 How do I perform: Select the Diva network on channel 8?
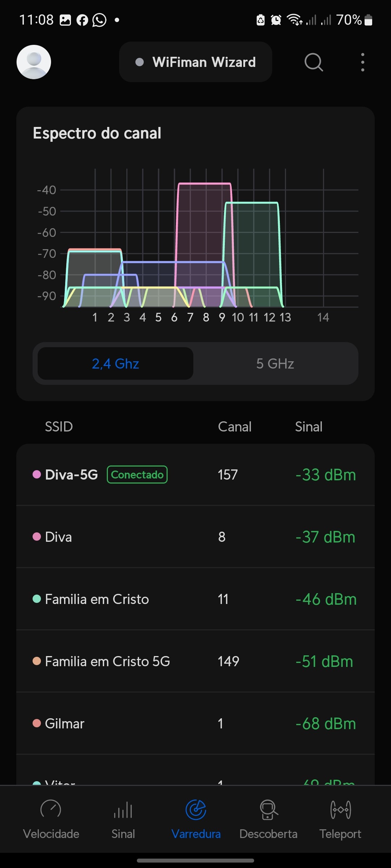click(x=195, y=537)
